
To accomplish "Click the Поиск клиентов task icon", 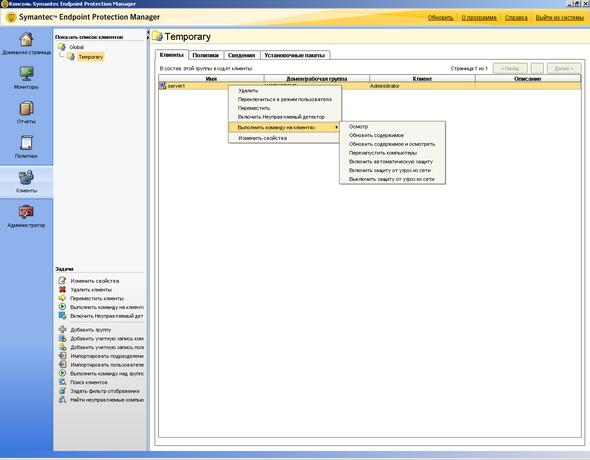I will tap(62, 382).
